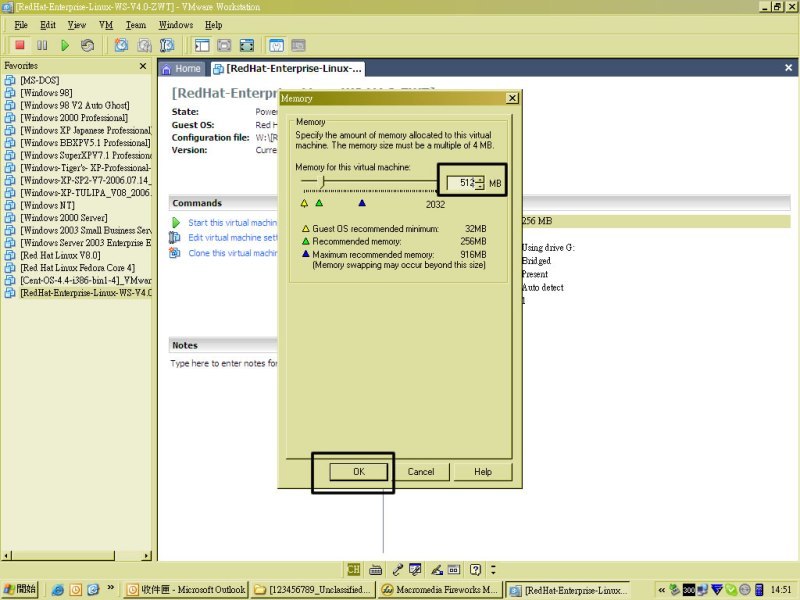Viewport: 800px width, 600px height.
Task: Open the VM menu
Action: pyautogui.click(x=106, y=25)
